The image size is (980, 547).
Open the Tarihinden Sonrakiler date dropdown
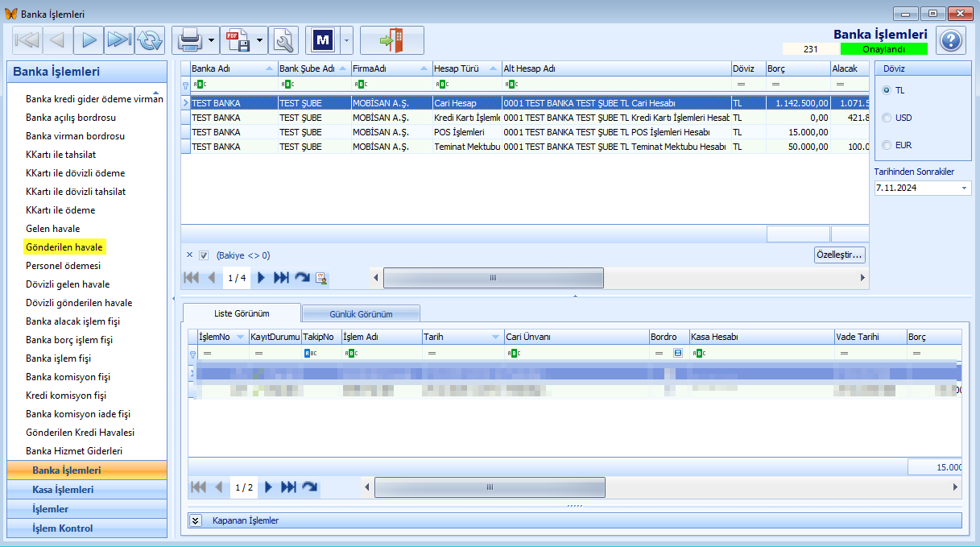965,188
